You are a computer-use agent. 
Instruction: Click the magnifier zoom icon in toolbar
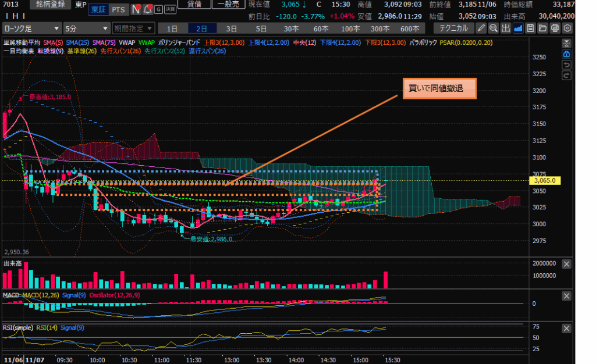coord(494,28)
